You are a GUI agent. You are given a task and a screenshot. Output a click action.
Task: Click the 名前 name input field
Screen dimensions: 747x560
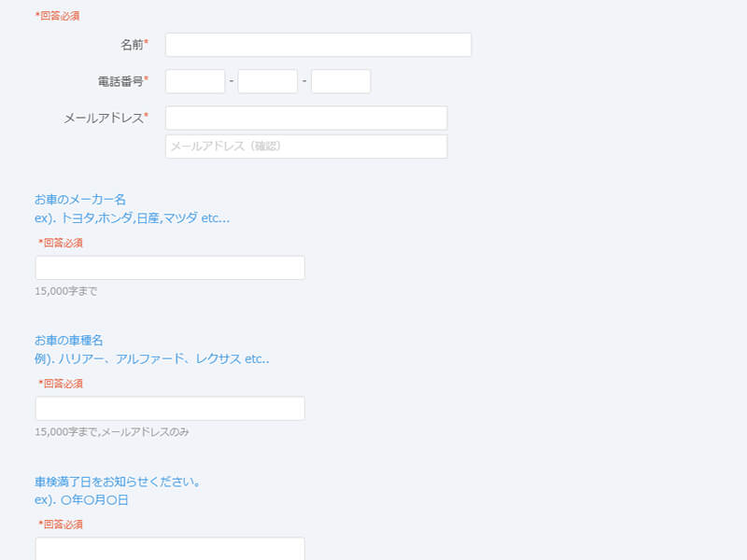click(x=317, y=45)
